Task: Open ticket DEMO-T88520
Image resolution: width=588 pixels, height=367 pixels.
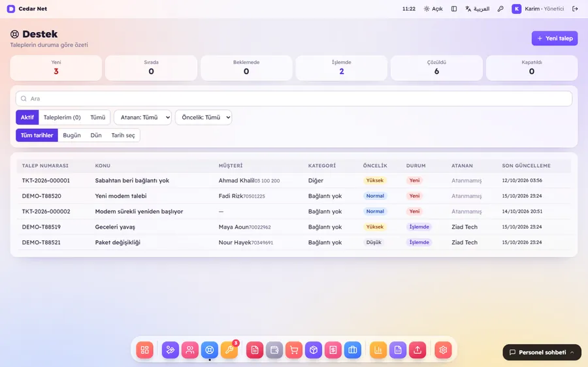Action: pyautogui.click(x=42, y=196)
